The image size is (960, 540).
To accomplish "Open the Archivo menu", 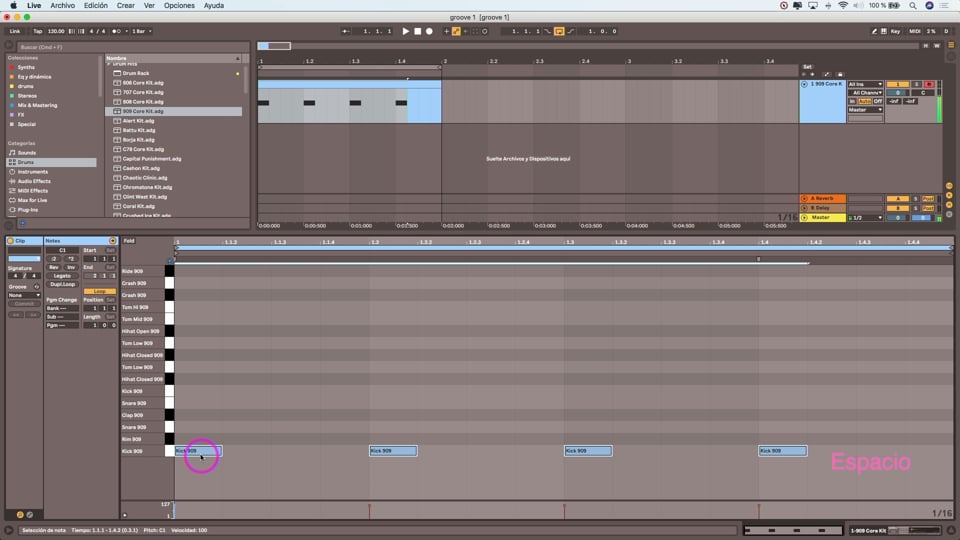I will [x=62, y=6].
